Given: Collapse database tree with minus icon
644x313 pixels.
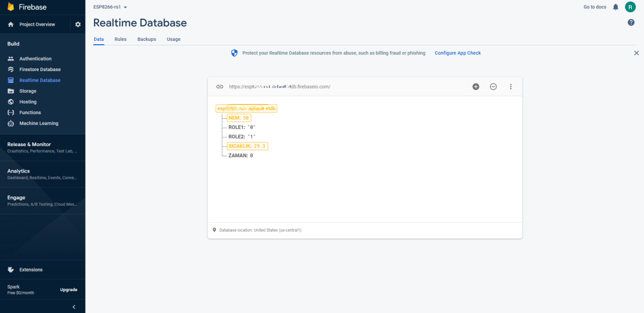Looking at the screenshot, I should coord(493,87).
